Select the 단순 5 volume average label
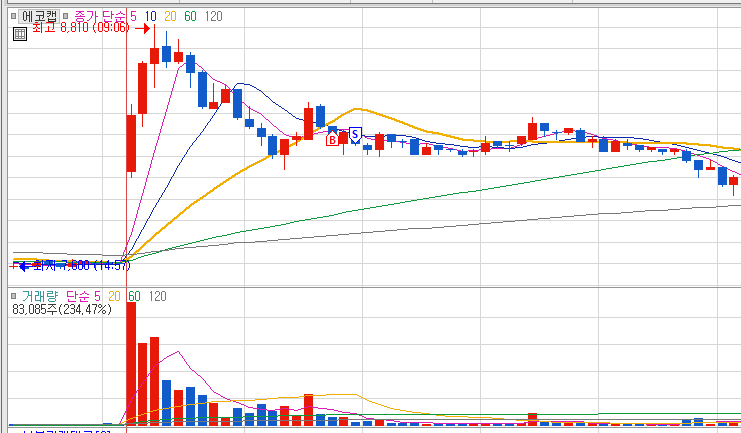Image resolution: width=741 pixels, height=433 pixels. coord(83,296)
